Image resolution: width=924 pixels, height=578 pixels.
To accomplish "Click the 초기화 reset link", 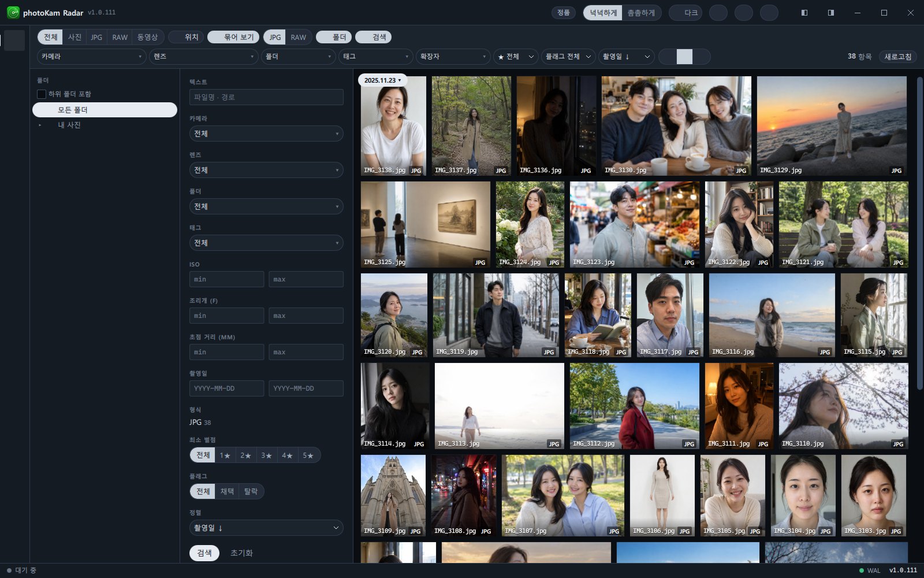I will coord(241,553).
